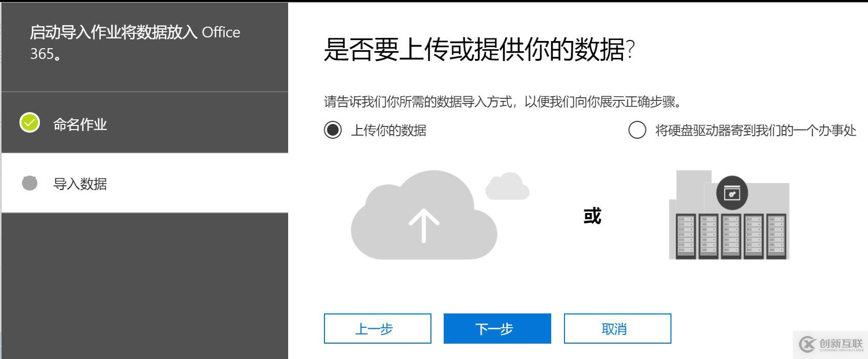Cancel the wizard with 取消
868x359 pixels.
coord(617,328)
